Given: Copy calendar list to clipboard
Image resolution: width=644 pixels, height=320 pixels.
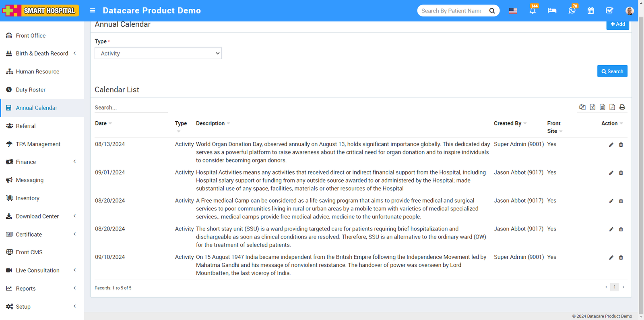Looking at the screenshot, I should [x=582, y=107].
